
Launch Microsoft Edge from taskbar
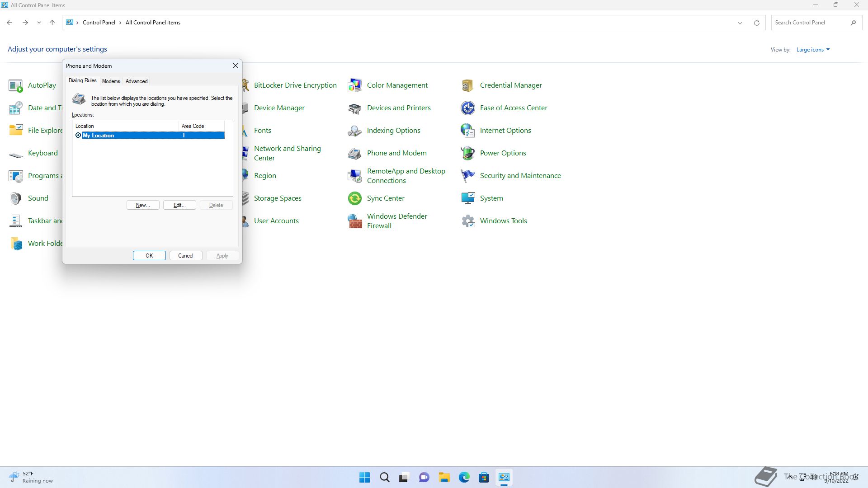pyautogui.click(x=464, y=478)
